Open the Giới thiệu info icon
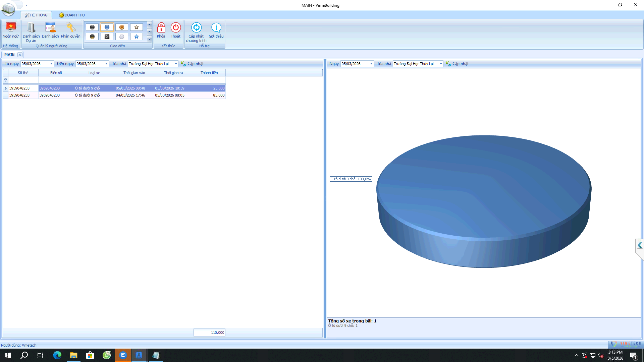The image size is (644, 362). point(216,27)
